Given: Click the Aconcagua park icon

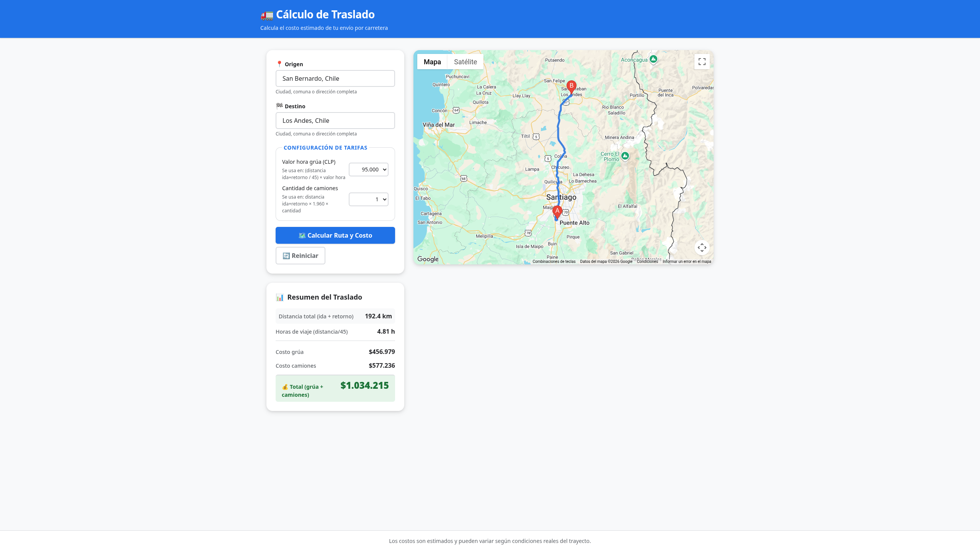Looking at the screenshot, I should coord(653,59).
